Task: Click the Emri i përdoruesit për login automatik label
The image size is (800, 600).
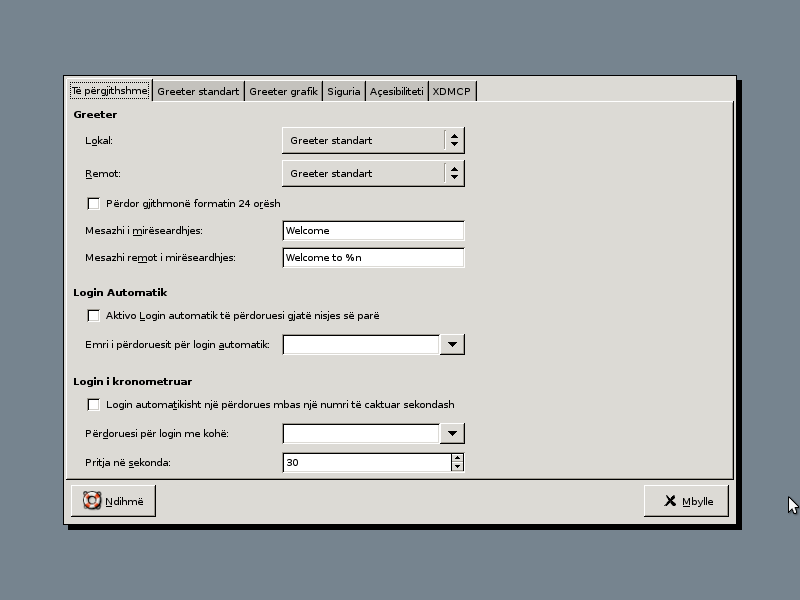Action: [x=177, y=344]
